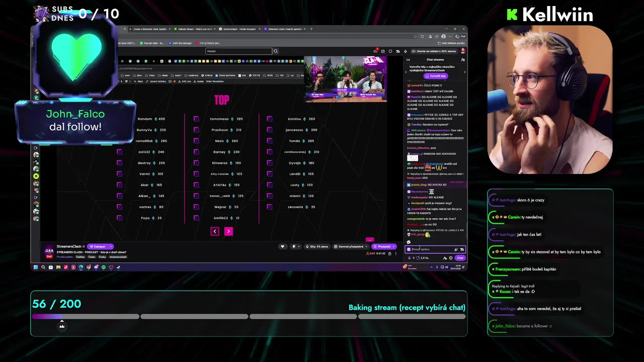This screenshot has height=362, width=644.
Task: Click the Vytvořit klip button
Action: (x=436, y=76)
